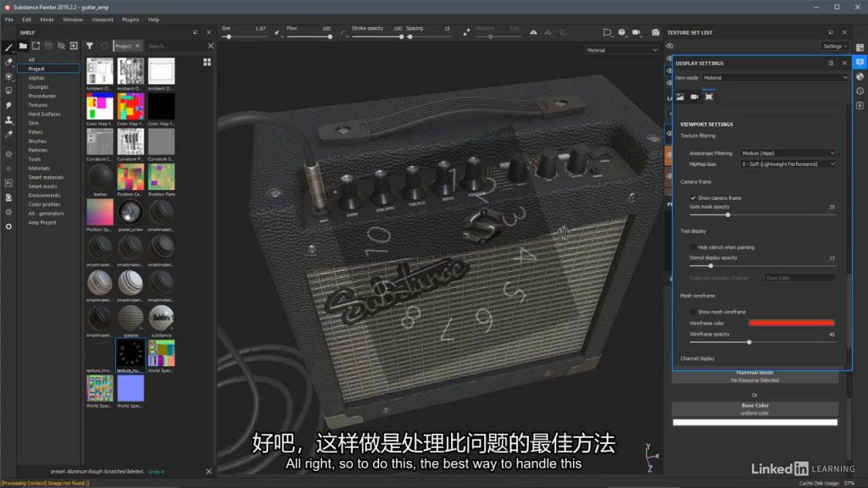Click the perspective view icon
Screen dimensions: 868x488
(x=607, y=33)
